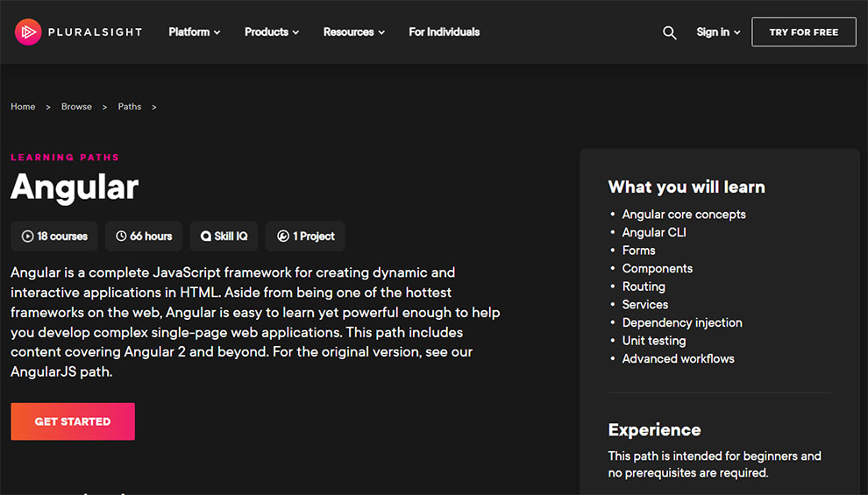The width and height of the screenshot is (868, 495).
Task: Open the Sign in dropdown
Action: pyautogui.click(x=718, y=32)
